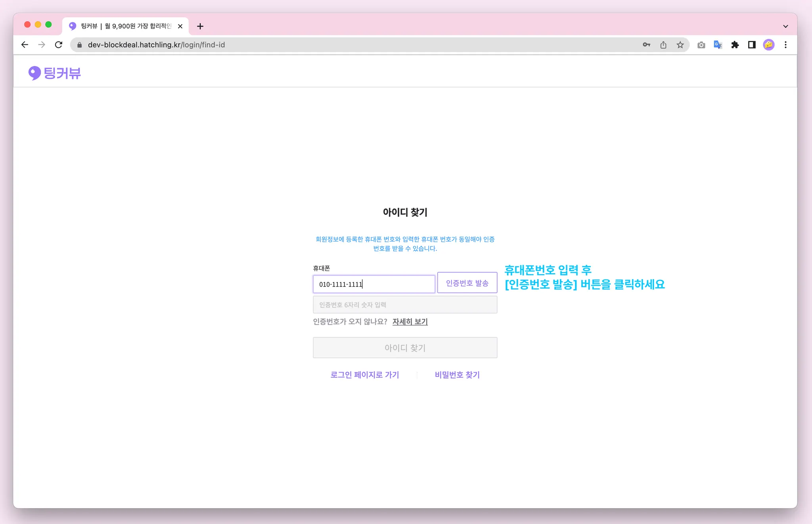Click the 아이디 찾기 submit button
Viewport: 812px width, 524px height.
[x=405, y=348]
